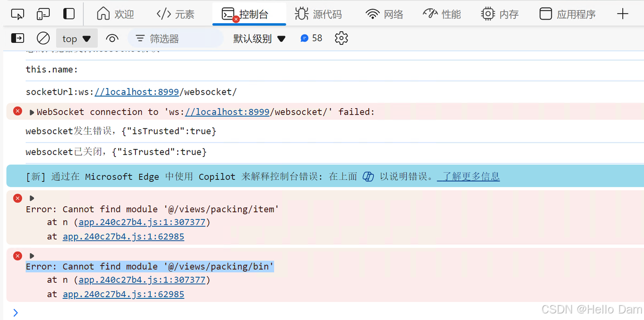The width and height of the screenshot is (644, 320).
Task: Switch to the 元素 elements tab
Action: [176, 14]
